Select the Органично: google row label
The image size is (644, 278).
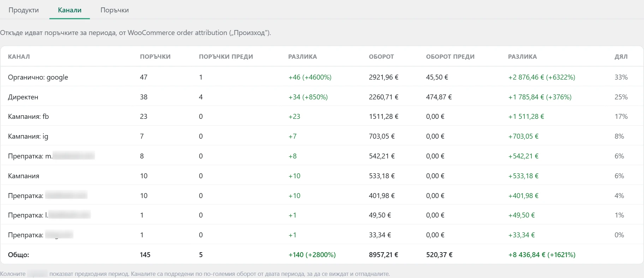pyautogui.click(x=38, y=77)
